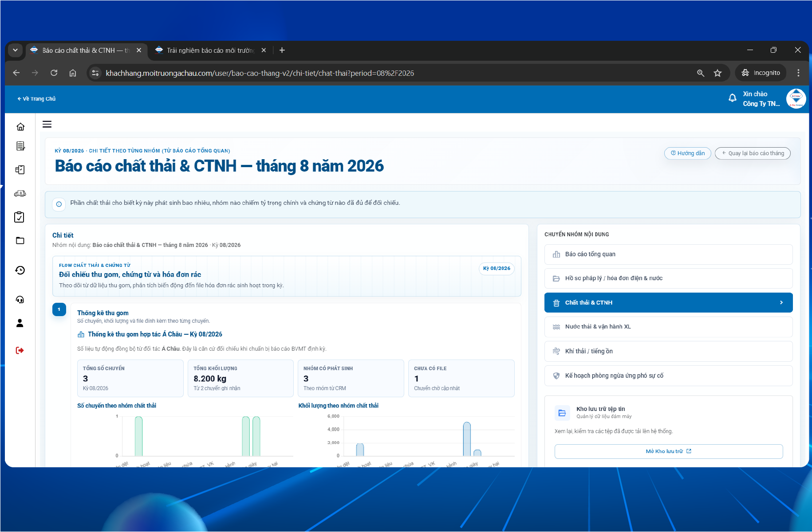Click the page title 'Báo cáo chất thải & CTNH — tháng 8 năm 2026'
The width and height of the screenshot is (812, 532).
[x=219, y=166]
